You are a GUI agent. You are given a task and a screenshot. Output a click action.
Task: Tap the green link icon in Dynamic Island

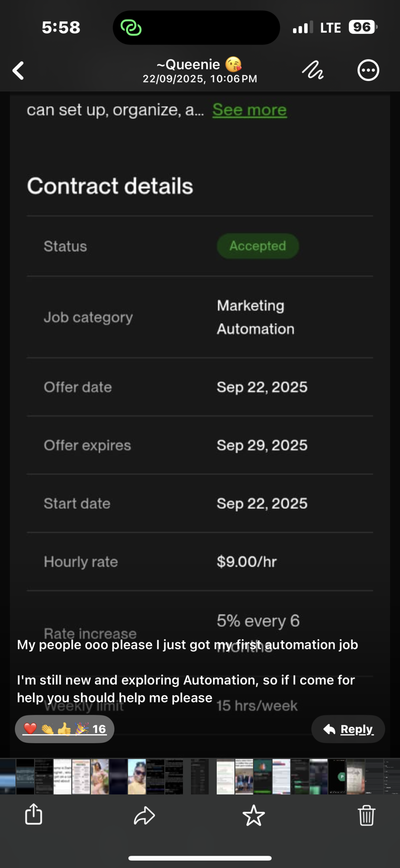pos(131,28)
